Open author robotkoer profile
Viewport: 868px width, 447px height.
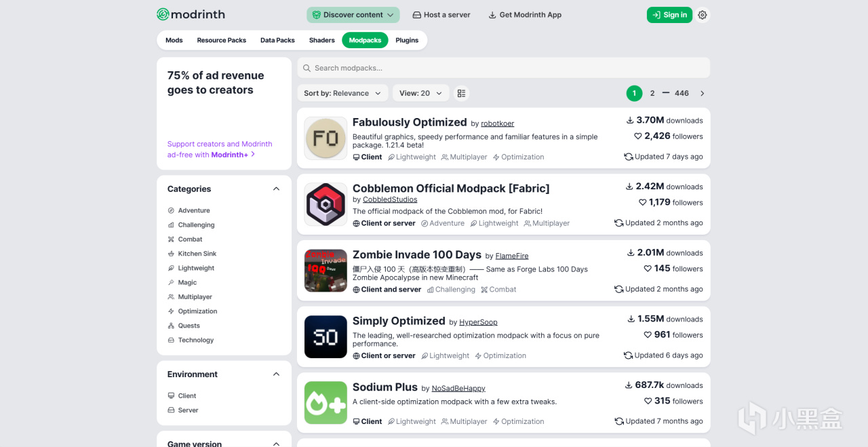498,123
